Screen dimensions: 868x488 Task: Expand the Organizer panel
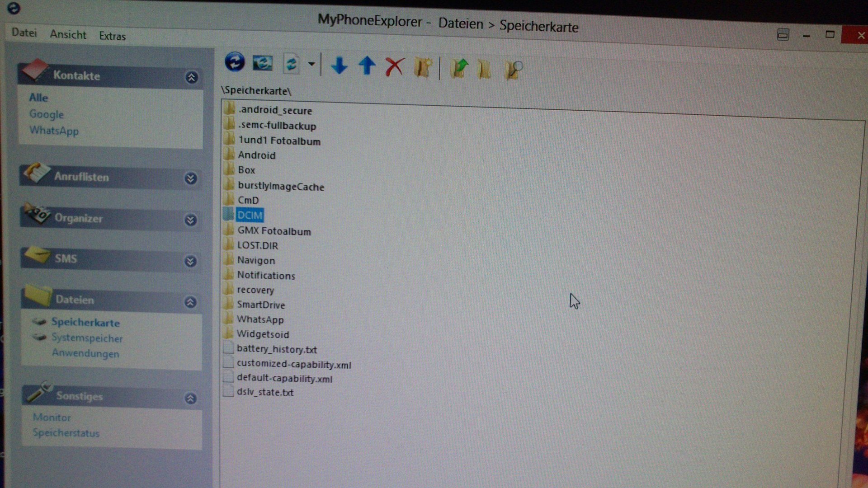click(x=191, y=220)
